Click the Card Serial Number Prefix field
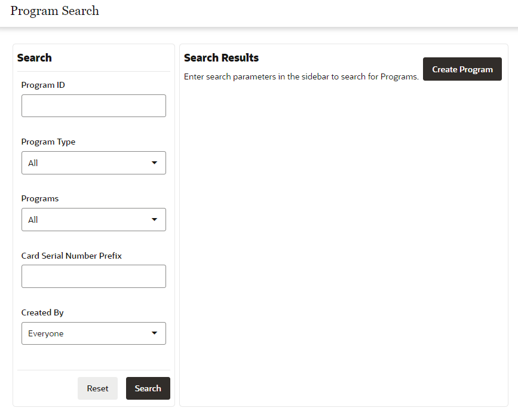The width and height of the screenshot is (518, 420). 93,276
